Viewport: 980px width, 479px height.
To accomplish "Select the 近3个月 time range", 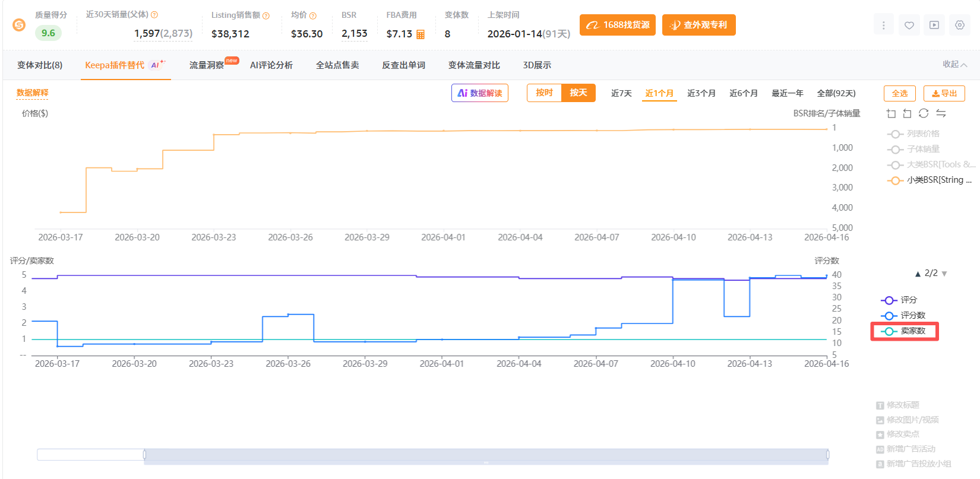I will (x=701, y=93).
